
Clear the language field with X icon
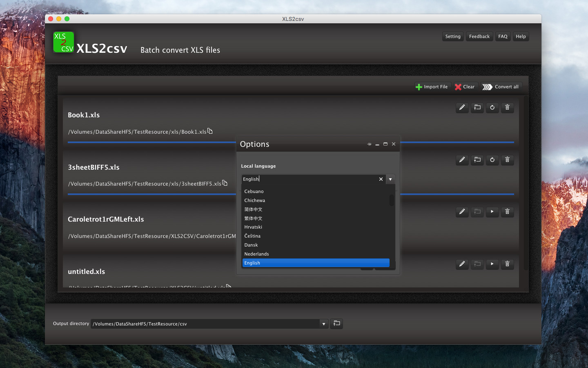pyautogui.click(x=381, y=179)
